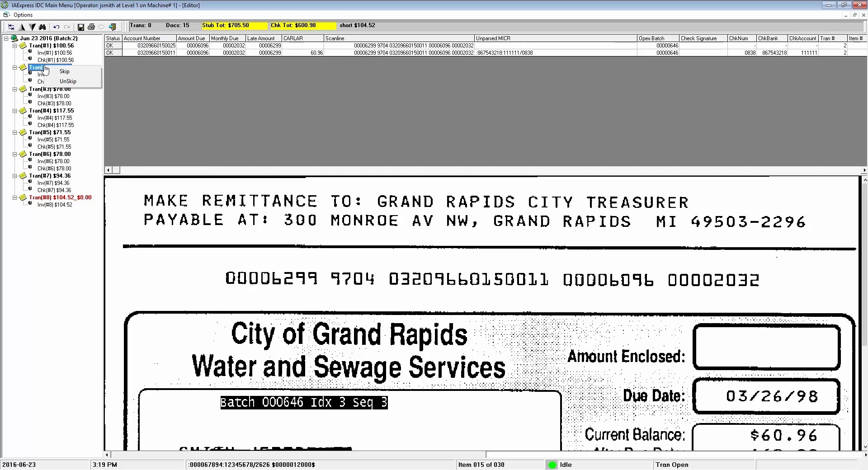Screen dimensions: 868x470
Task: Choose UnSkip from the context menu
Action: 72,81
